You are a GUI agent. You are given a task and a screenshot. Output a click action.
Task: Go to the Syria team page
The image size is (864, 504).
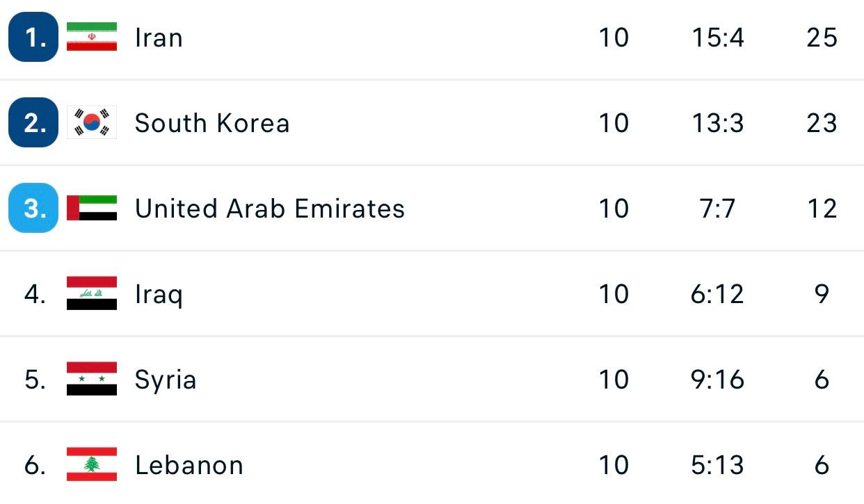pyautogui.click(x=166, y=380)
